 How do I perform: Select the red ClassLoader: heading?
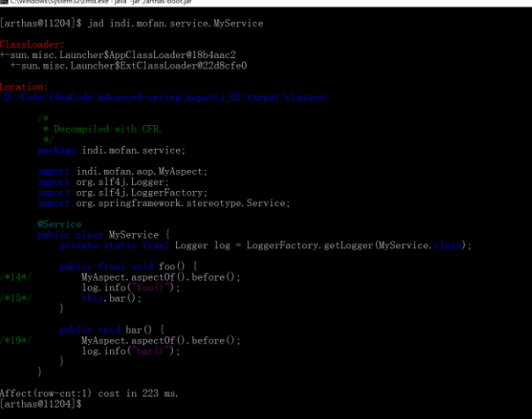(32, 44)
